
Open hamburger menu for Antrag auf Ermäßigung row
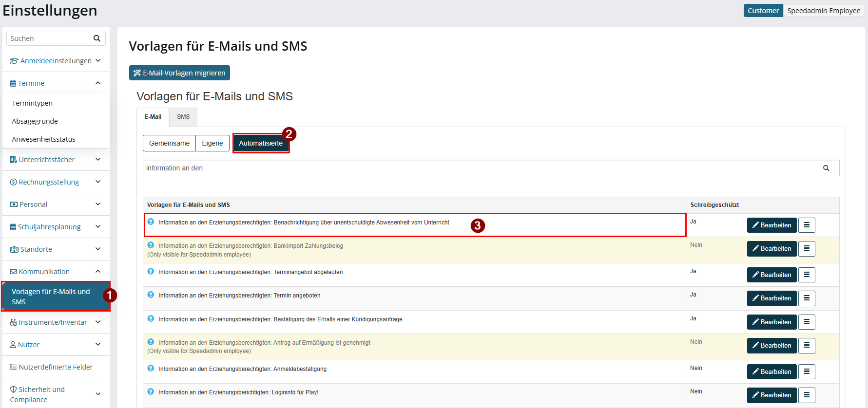[x=807, y=345]
